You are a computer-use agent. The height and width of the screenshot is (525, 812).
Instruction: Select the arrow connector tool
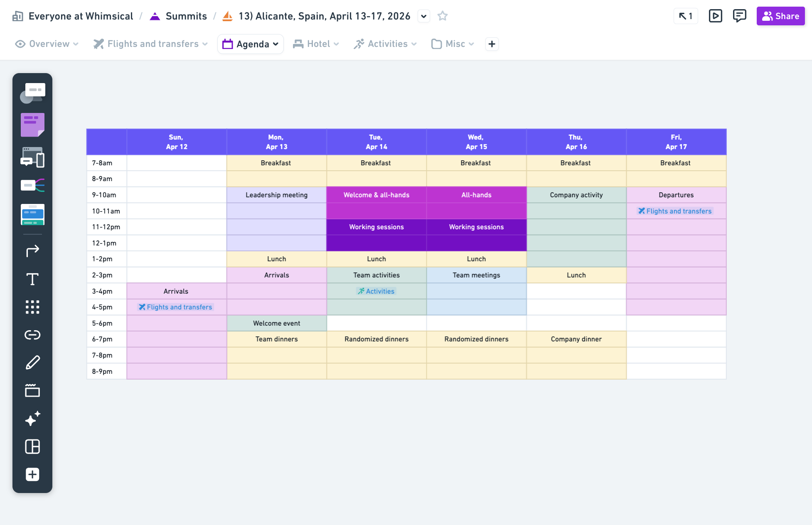pos(32,251)
